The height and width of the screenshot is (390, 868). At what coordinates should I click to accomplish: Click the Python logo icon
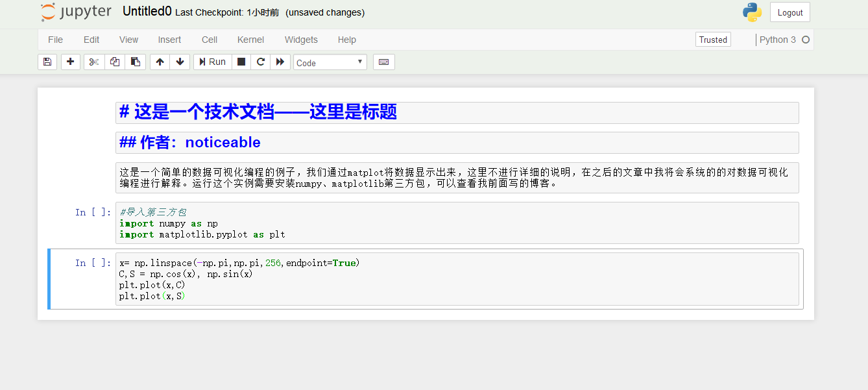pos(752,12)
